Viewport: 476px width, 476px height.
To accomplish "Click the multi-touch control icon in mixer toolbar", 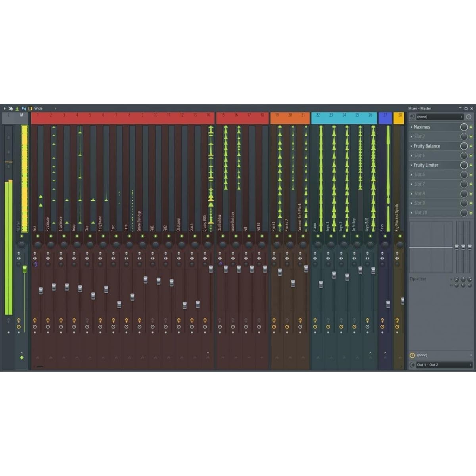I will (x=11, y=108).
